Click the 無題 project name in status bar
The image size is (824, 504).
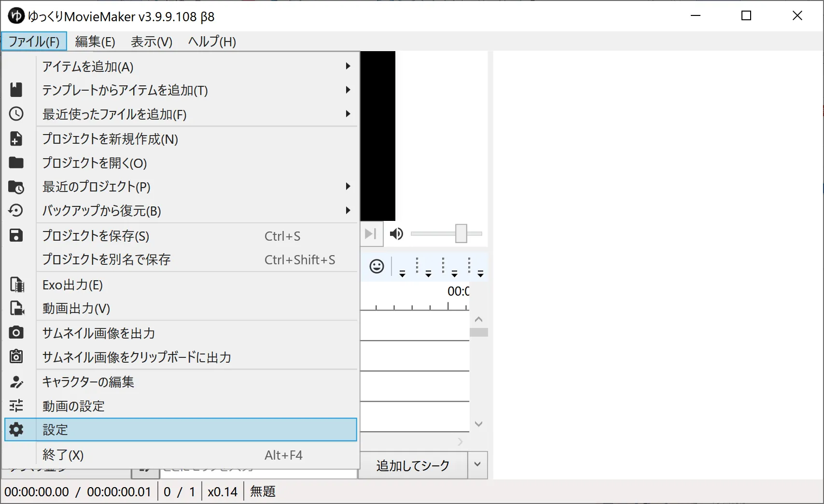pyautogui.click(x=263, y=491)
